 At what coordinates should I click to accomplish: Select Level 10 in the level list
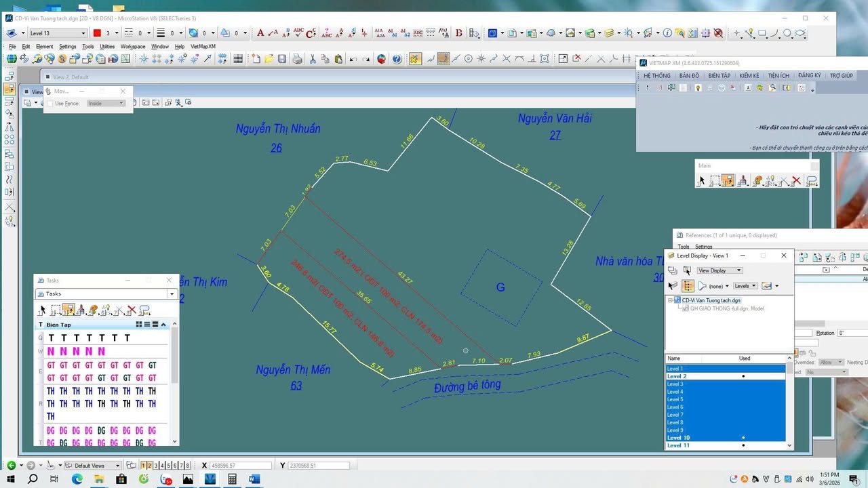[678, 438]
